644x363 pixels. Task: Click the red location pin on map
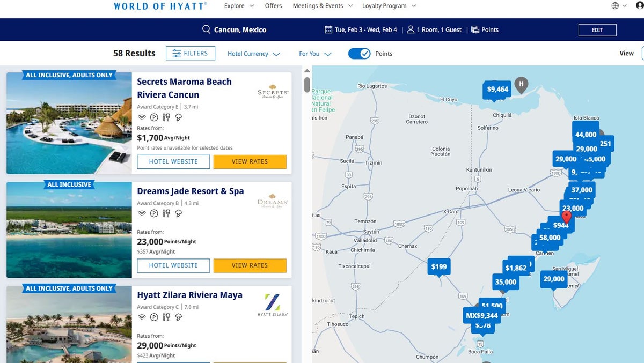[566, 217]
